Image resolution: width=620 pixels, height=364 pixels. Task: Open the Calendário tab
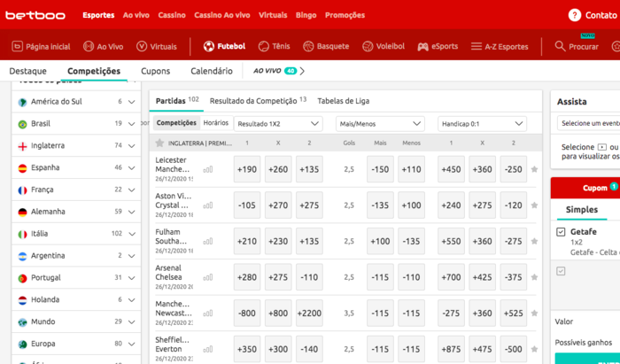coord(212,71)
